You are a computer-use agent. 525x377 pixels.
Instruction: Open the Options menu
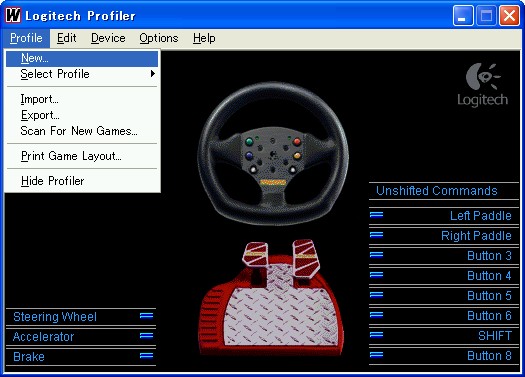click(x=159, y=38)
